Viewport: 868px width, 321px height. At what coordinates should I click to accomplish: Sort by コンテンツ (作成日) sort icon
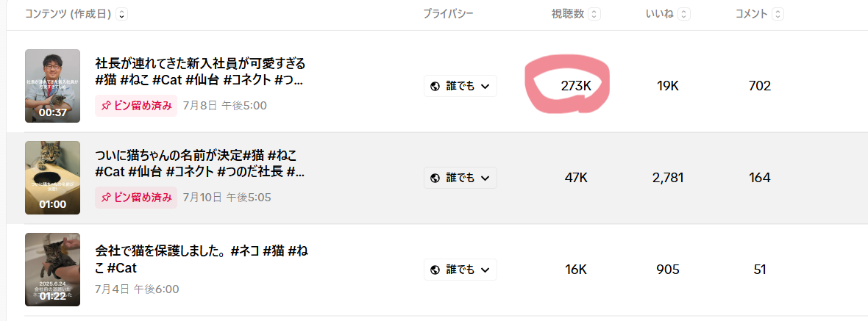coord(121,14)
